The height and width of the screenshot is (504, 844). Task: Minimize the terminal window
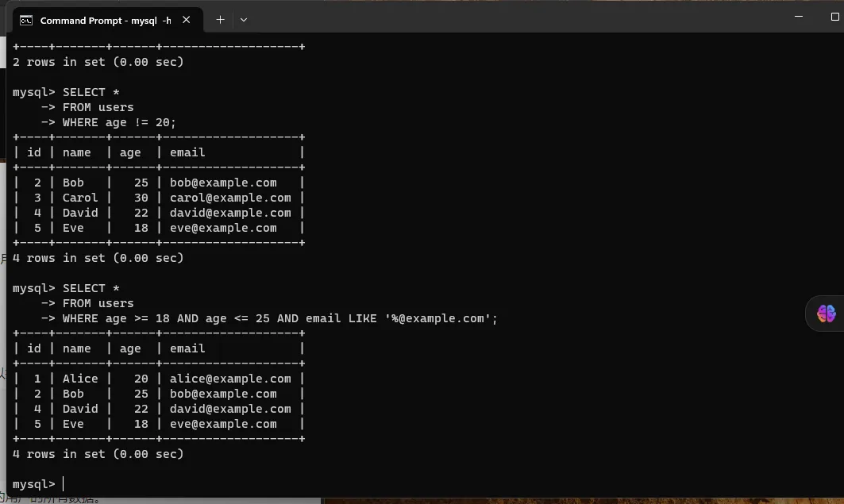point(786,16)
